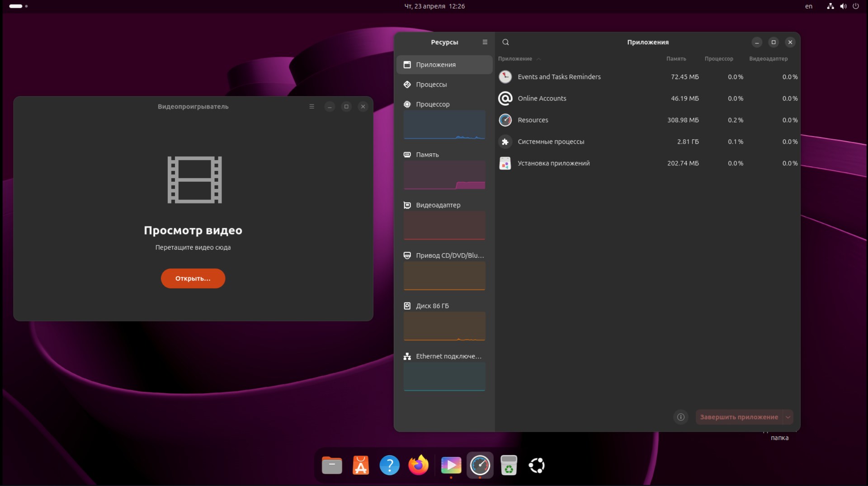Open the Help icon in the dock
Viewport: 868px width, 486px height.
[389, 465]
